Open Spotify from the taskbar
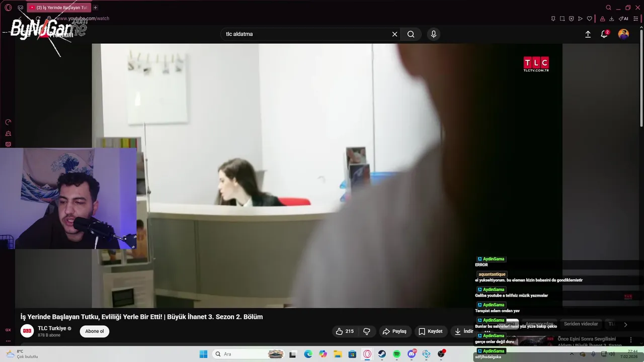Screen dimensions: 644x362 pos(396,354)
